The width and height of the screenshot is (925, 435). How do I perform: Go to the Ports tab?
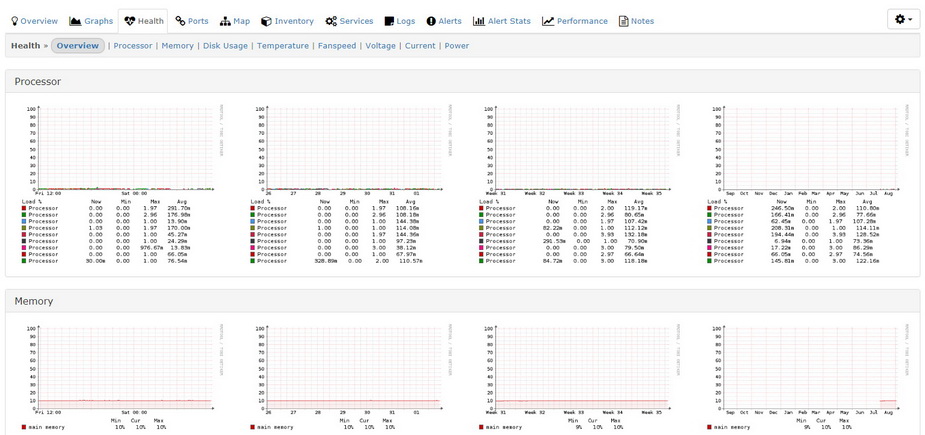(192, 21)
